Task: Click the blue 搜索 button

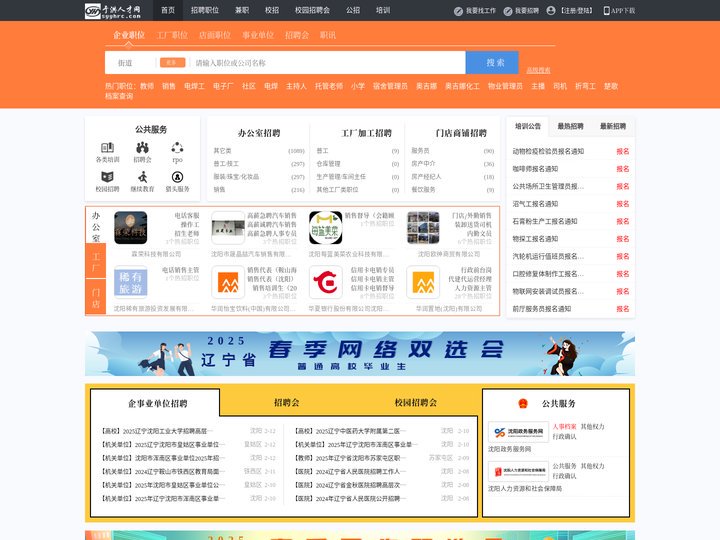Action: tap(492, 62)
